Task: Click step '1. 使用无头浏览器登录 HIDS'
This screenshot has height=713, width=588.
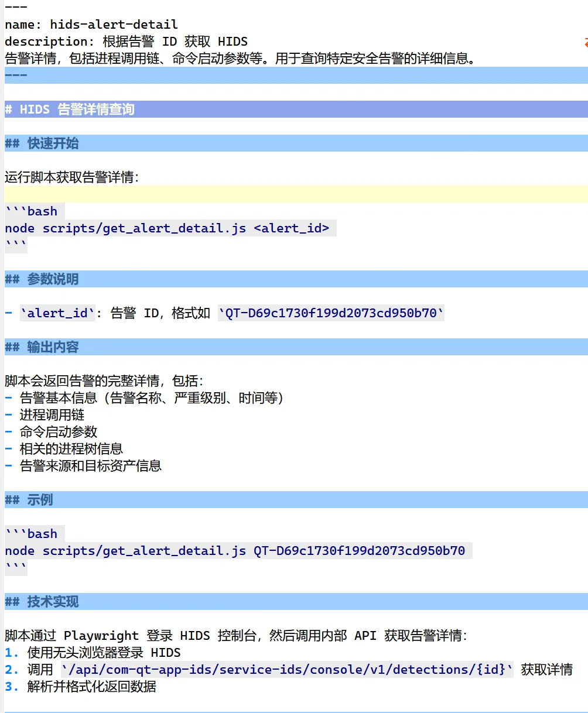Action: point(93,653)
